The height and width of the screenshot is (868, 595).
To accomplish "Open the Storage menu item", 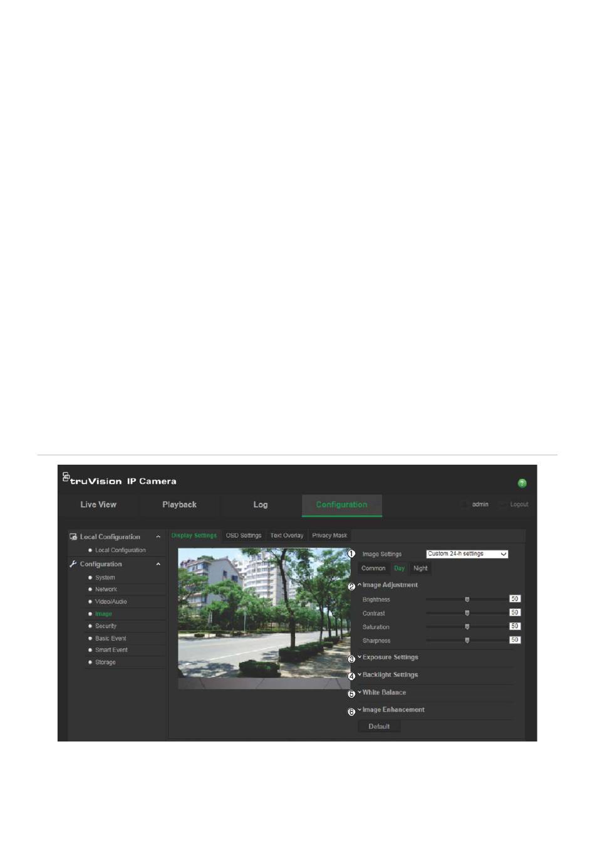I will coord(105,663).
